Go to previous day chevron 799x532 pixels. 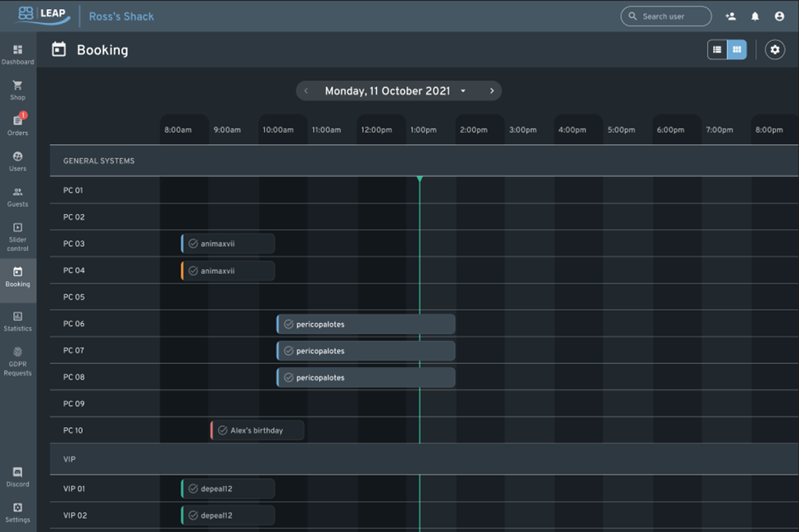point(306,91)
